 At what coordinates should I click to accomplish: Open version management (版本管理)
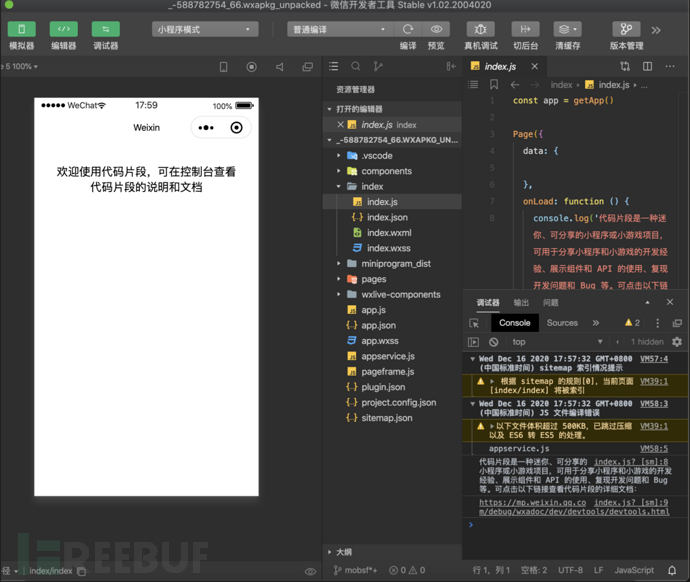pyautogui.click(x=626, y=29)
